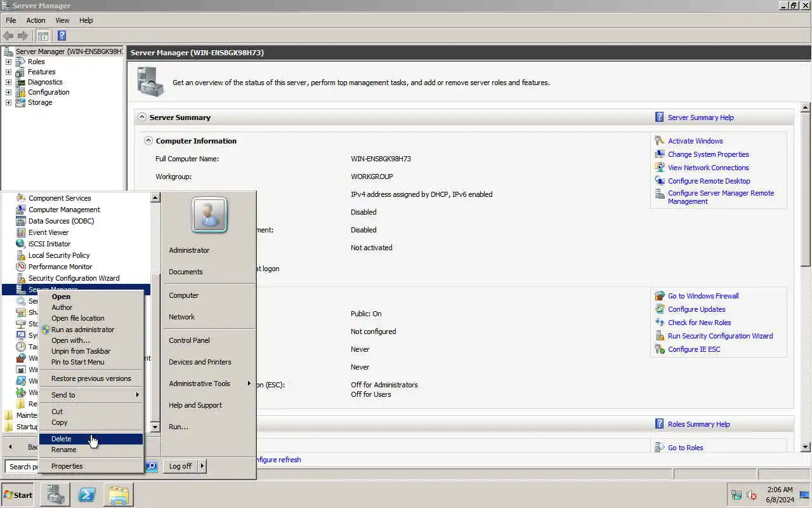
Task: Open the Action menu
Action: pos(36,20)
